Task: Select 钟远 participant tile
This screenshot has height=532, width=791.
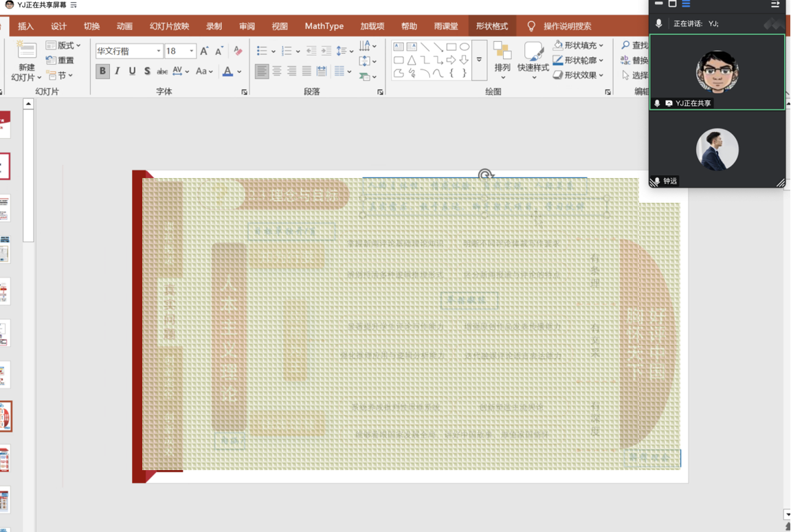Action: point(717,149)
